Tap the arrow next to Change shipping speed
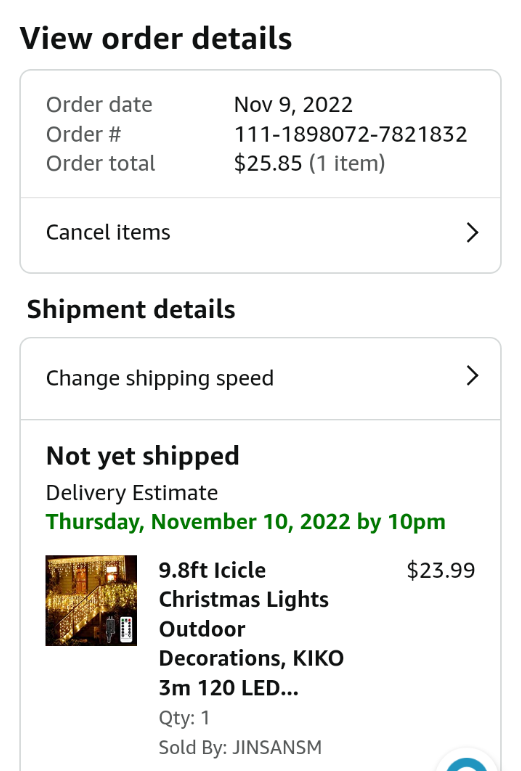Image resolution: width=521 pixels, height=771 pixels. tap(472, 376)
